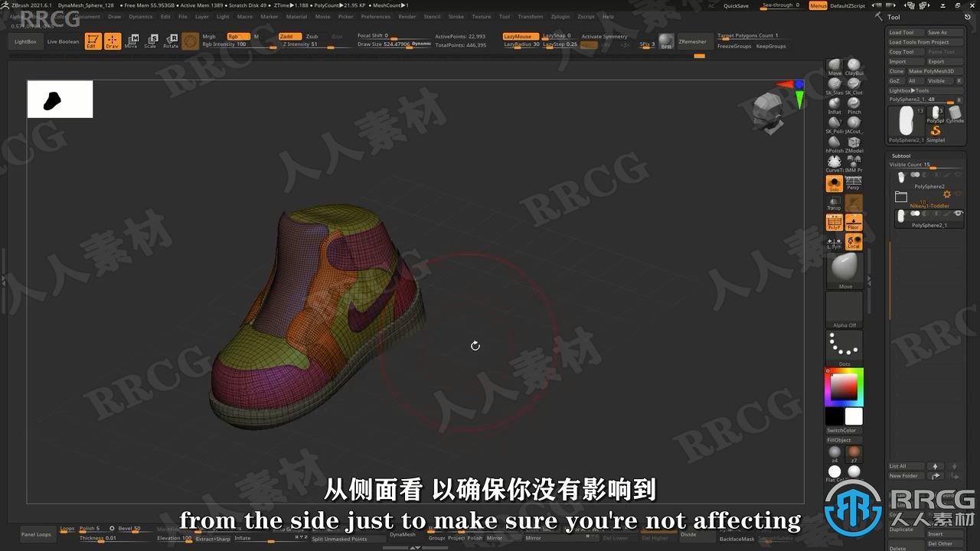
Task: Open the Transform menu
Action: (x=530, y=16)
